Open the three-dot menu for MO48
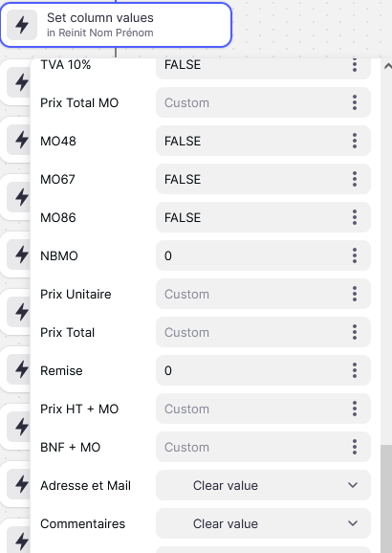 (355, 141)
